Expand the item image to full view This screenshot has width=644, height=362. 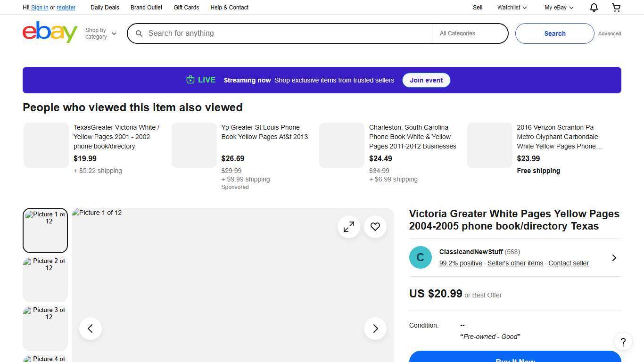349,227
